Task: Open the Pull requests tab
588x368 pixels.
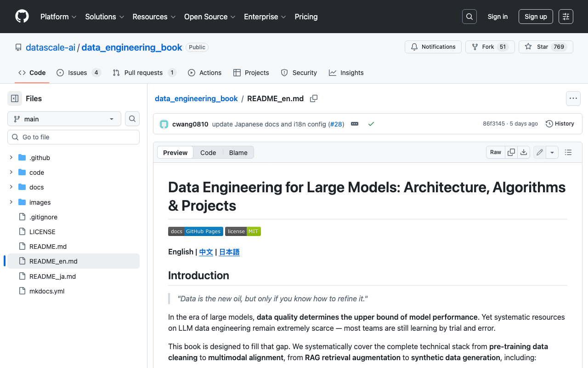Action: [144, 73]
